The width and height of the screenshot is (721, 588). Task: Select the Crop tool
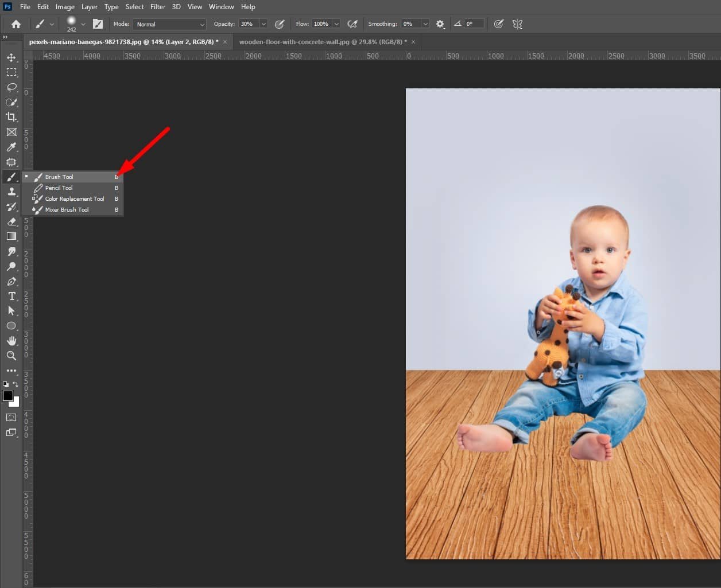tap(11, 117)
